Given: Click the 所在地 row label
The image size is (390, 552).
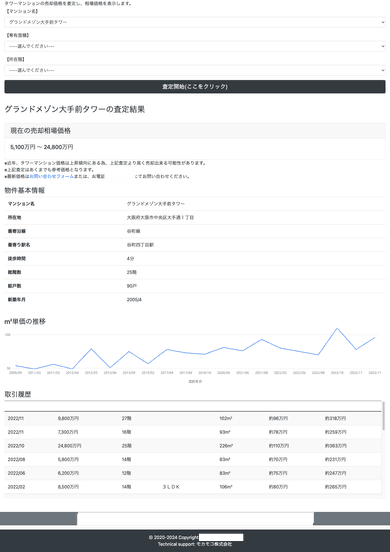Looking at the screenshot, I should tap(14, 218).
